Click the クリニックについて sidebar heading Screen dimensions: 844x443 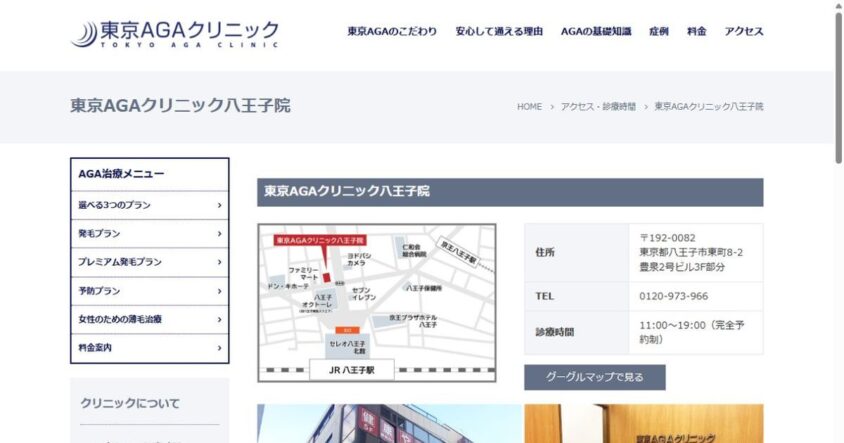coord(130,403)
